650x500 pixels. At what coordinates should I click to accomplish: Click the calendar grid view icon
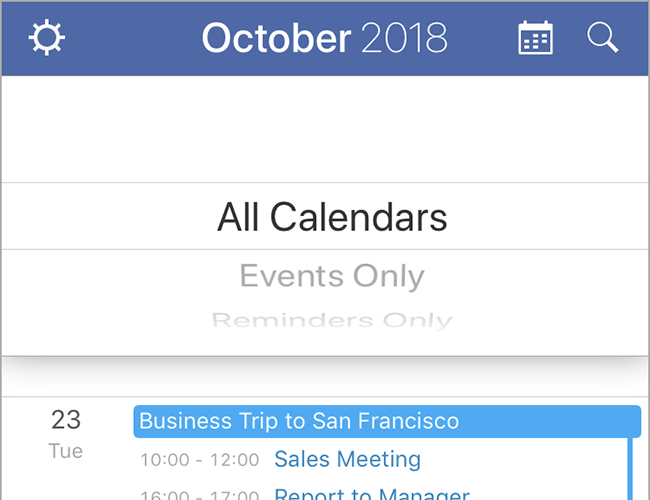(x=535, y=38)
